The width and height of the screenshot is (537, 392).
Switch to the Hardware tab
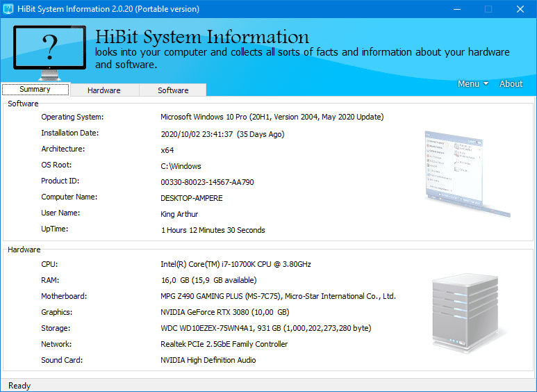pos(104,90)
